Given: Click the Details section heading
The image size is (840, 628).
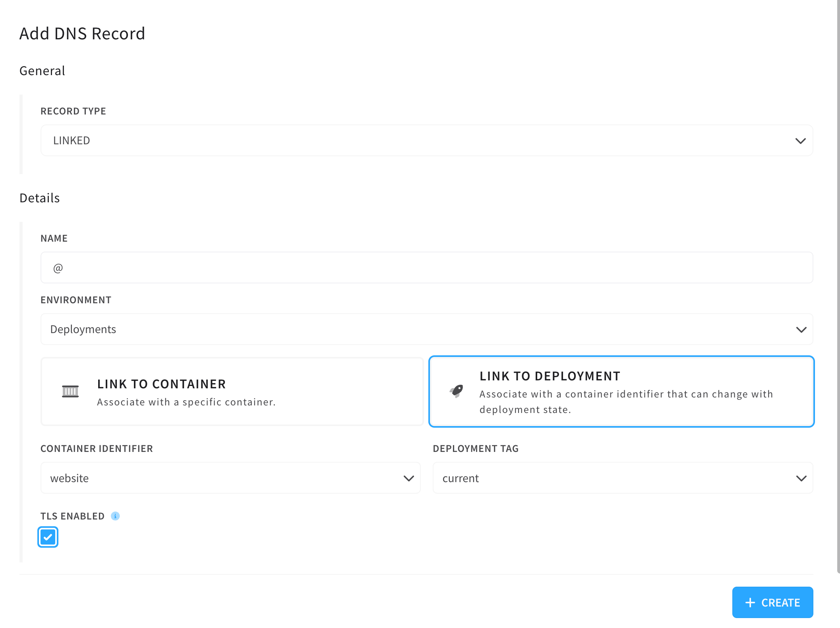Looking at the screenshot, I should click(39, 198).
